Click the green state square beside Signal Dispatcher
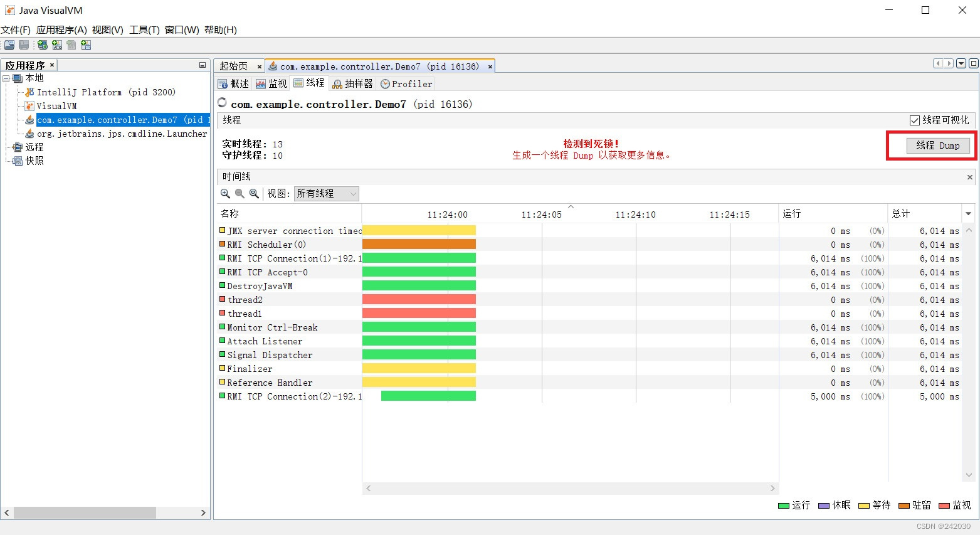 pos(222,354)
